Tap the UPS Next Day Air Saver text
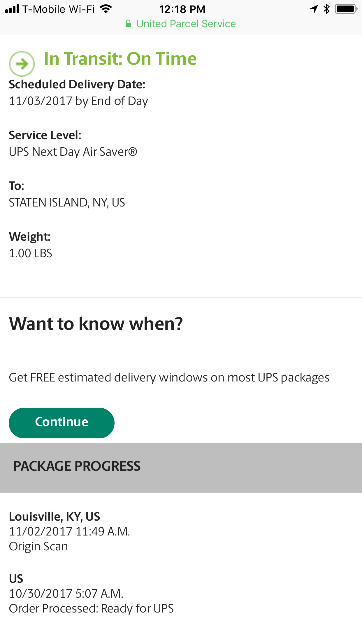Image resolution: width=362 pixels, height=644 pixels. click(x=73, y=152)
